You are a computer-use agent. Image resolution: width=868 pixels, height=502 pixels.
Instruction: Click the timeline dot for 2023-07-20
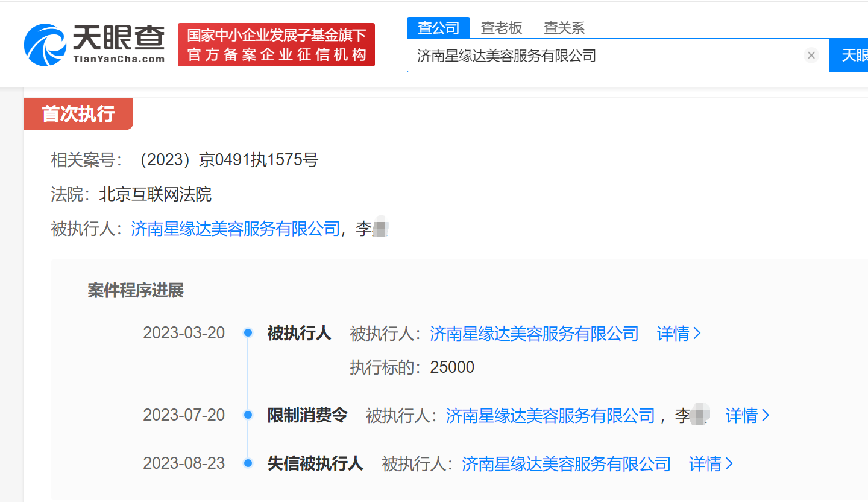pos(248,415)
